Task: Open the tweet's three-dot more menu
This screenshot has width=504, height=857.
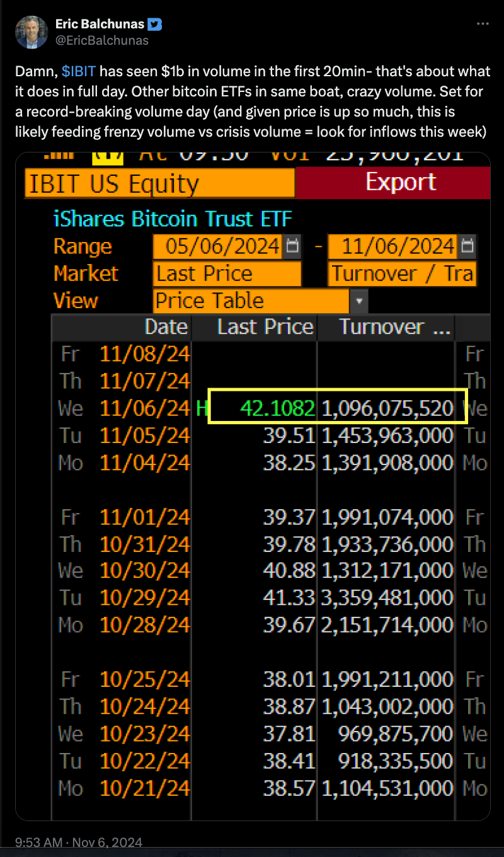Action: click(x=483, y=24)
